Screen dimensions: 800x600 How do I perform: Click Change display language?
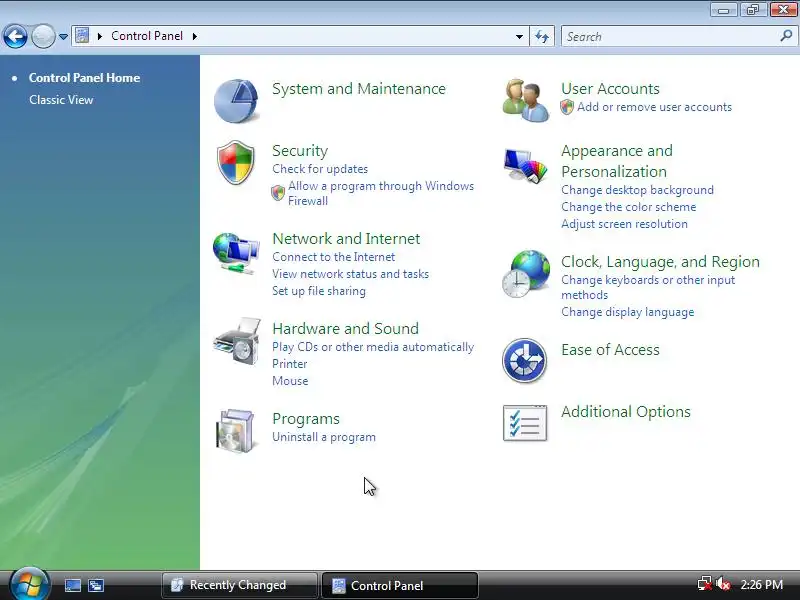pos(628,312)
